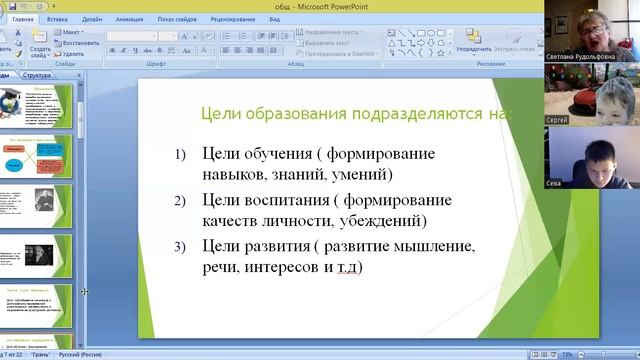Toggle italic К formatting

pyautogui.click(x=124, y=50)
